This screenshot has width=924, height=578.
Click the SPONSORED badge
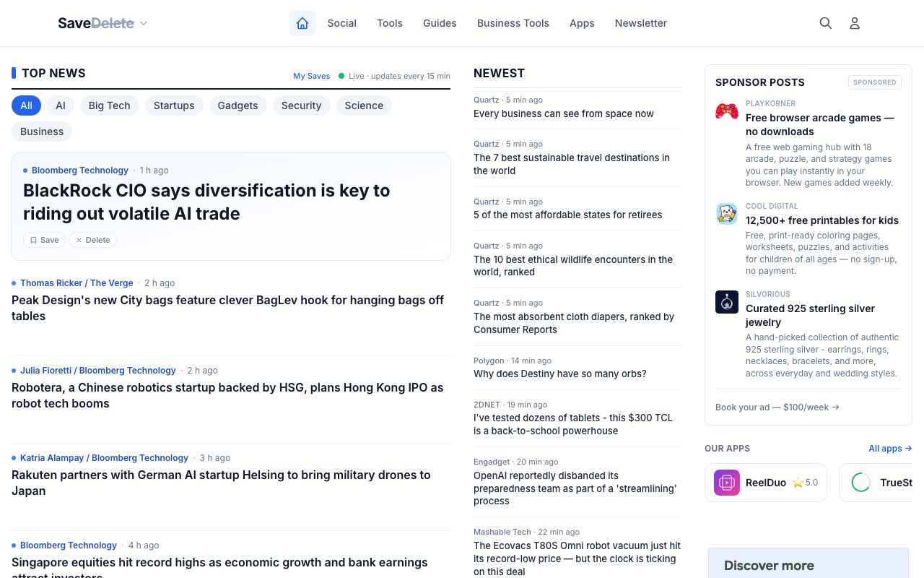pyautogui.click(x=875, y=82)
